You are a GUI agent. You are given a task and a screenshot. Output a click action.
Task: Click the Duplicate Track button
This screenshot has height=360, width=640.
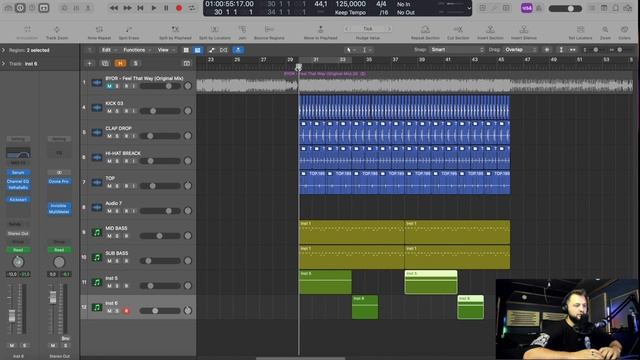point(105,63)
